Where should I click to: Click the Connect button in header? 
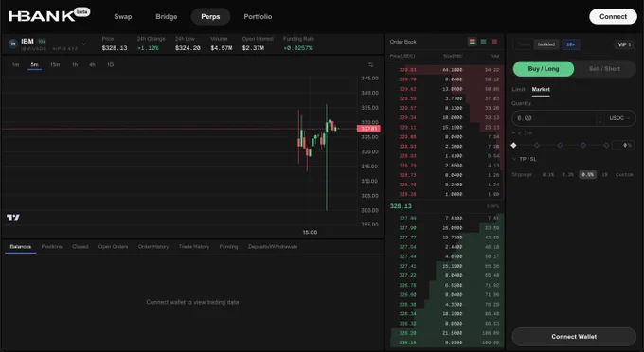point(613,17)
